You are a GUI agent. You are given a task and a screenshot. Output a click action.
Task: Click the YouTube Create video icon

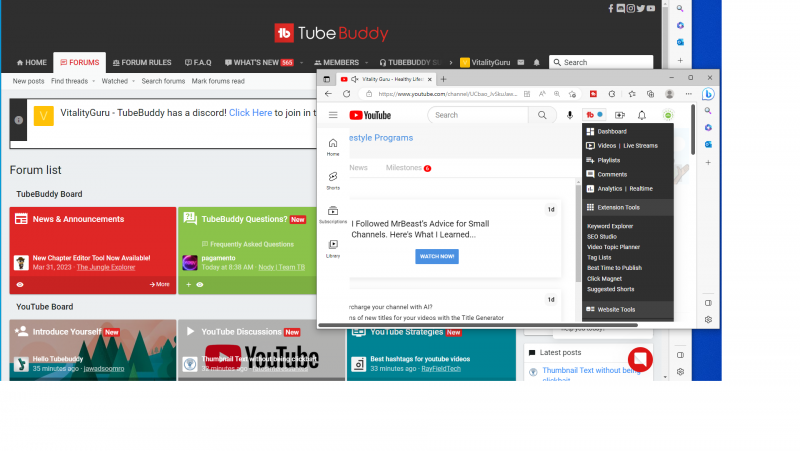pos(619,115)
